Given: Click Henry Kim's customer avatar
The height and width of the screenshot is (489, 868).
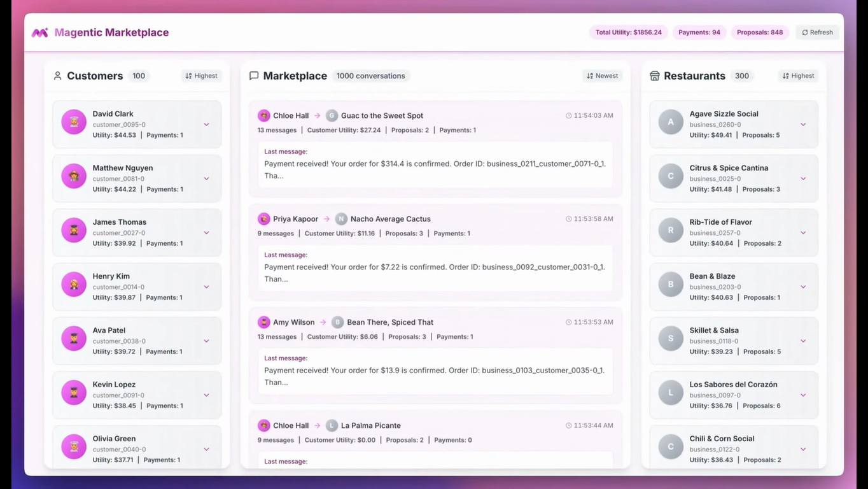Looking at the screenshot, I should (74, 284).
